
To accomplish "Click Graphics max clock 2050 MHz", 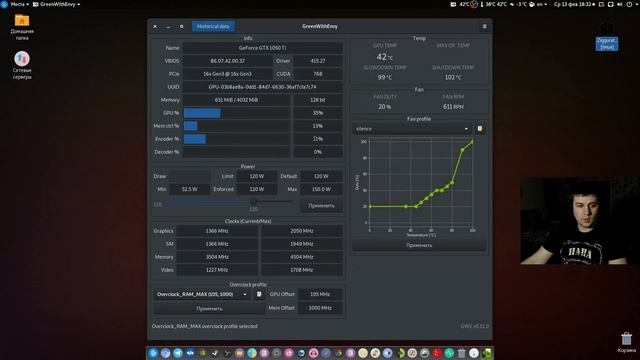I will tap(302, 231).
